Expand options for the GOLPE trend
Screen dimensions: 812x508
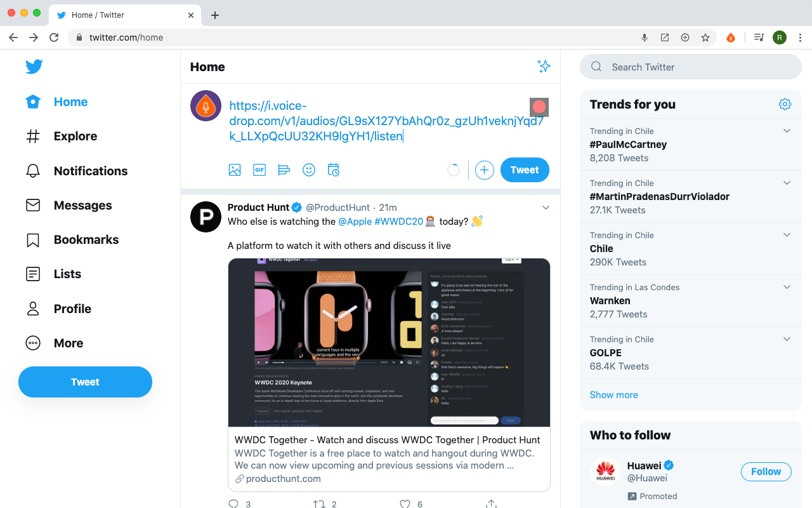pyautogui.click(x=787, y=339)
